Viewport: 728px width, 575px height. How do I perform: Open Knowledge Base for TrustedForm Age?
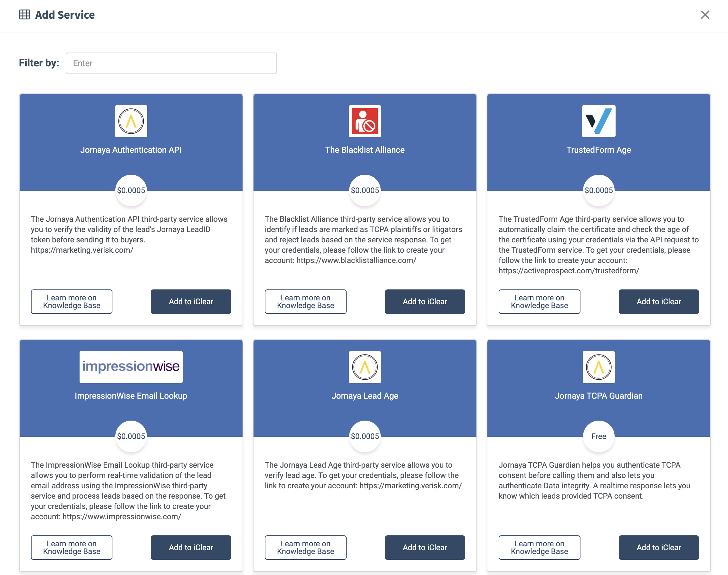[x=539, y=302]
